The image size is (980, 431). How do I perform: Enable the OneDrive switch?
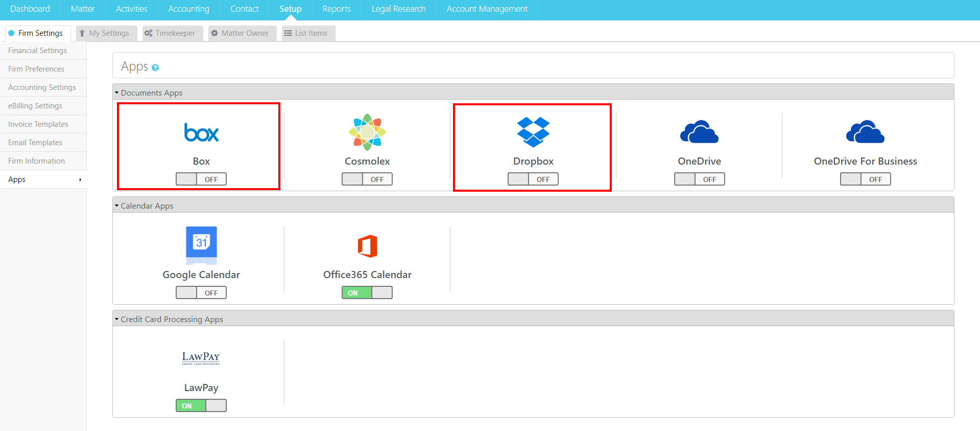coord(699,179)
